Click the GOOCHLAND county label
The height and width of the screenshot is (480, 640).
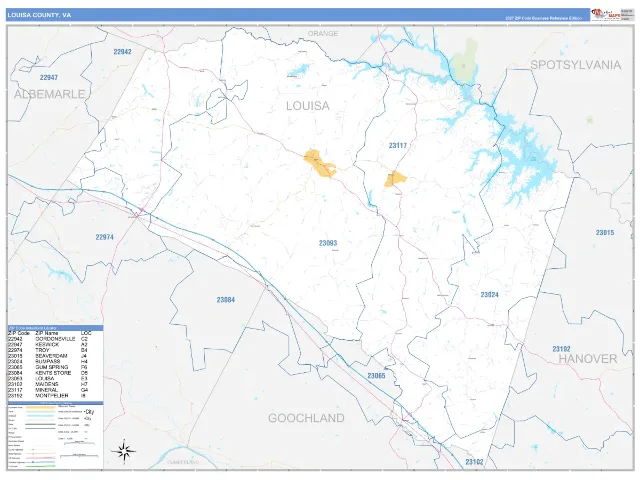tap(306, 418)
